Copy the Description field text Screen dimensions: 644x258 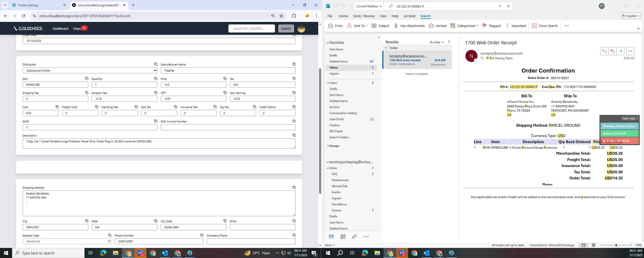(294, 135)
